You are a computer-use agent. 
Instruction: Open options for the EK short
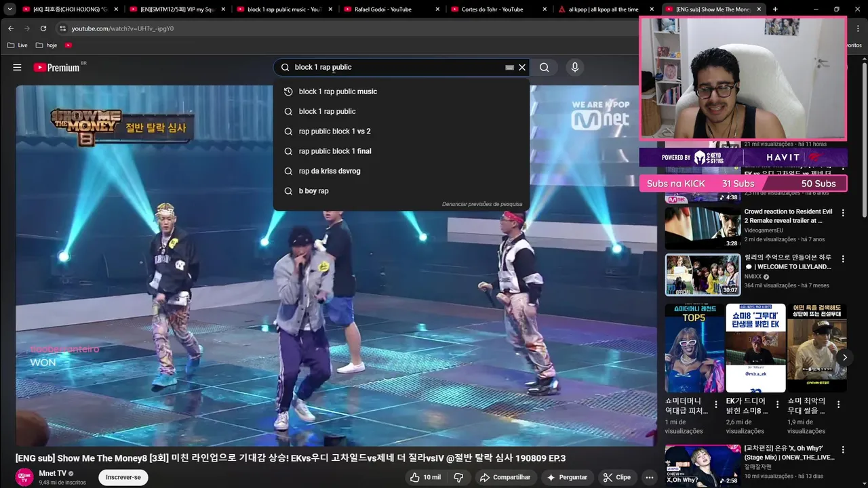(x=777, y=405)
